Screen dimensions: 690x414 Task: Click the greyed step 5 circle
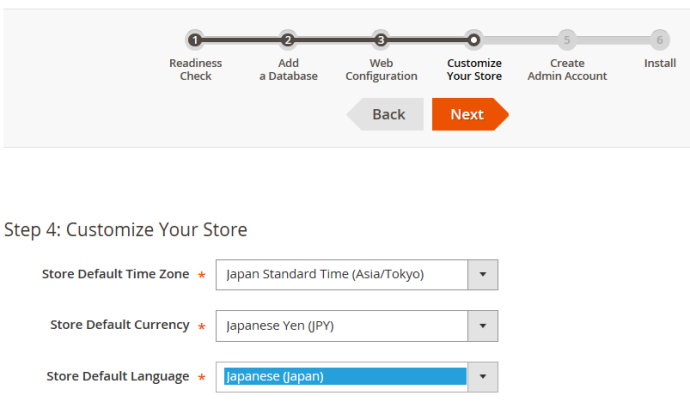click(567, 40)
